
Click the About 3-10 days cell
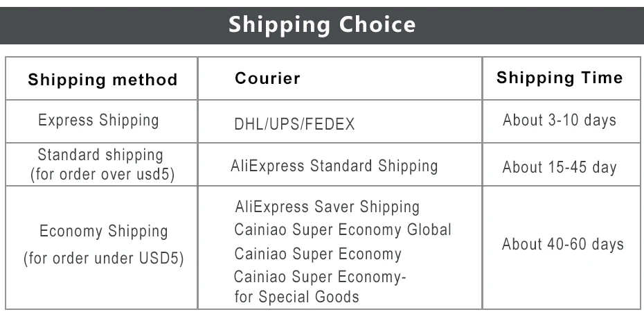560,121
